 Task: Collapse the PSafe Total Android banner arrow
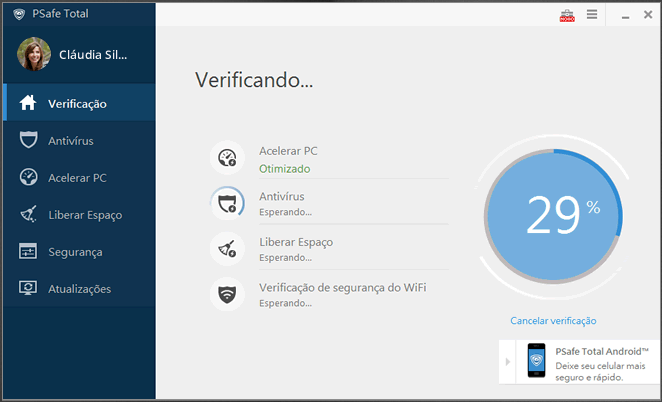(x=507, y=362)
